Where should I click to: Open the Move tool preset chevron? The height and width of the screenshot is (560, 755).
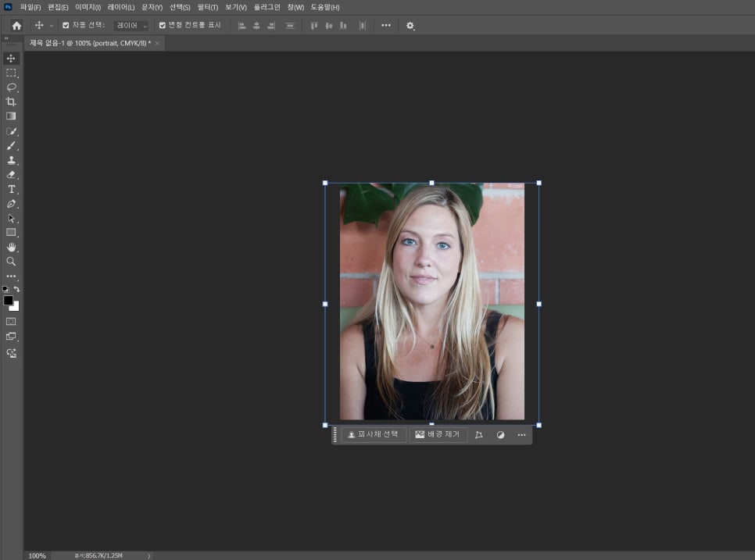pyautogui.click(x=52, y=26)
